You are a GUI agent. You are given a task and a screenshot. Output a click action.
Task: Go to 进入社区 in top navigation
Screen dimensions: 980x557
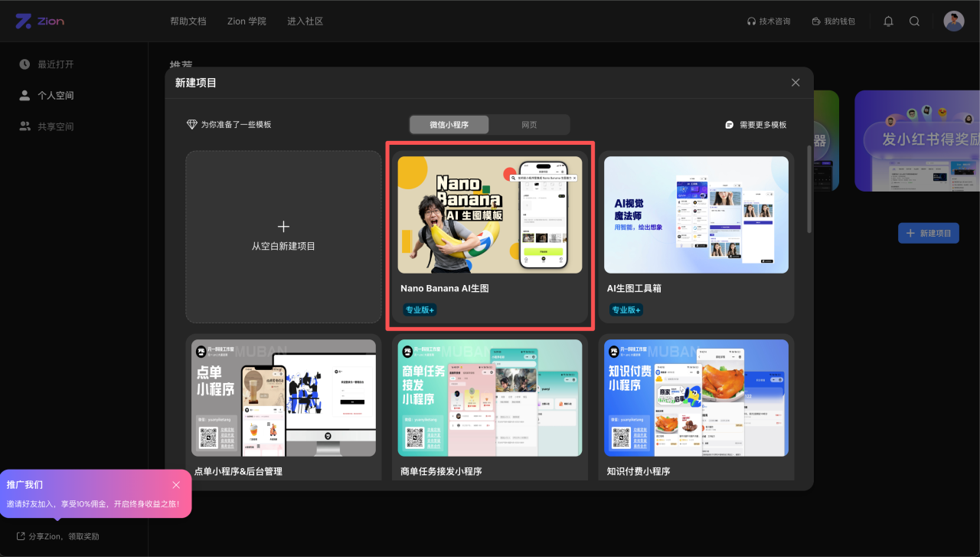point(305,21)
